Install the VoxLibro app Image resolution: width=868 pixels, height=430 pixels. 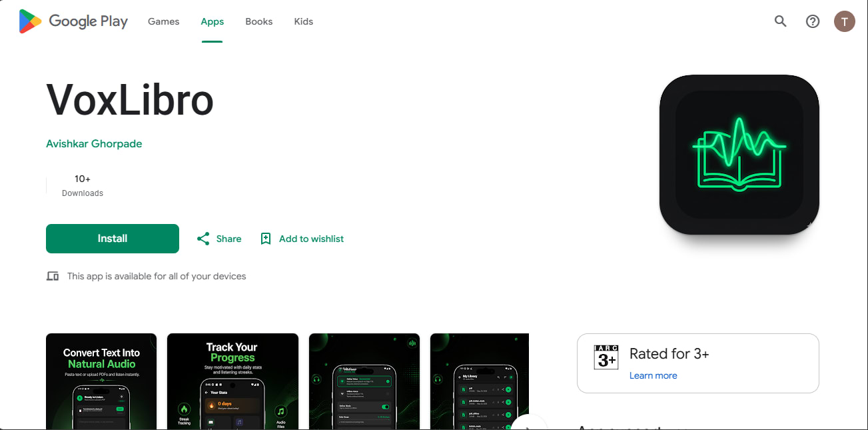coord(113,239)
